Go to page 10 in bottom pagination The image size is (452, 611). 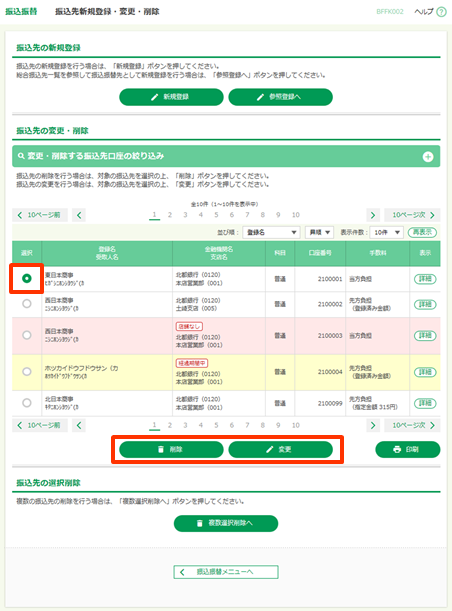pyautogui.click(x=296, y=425)
